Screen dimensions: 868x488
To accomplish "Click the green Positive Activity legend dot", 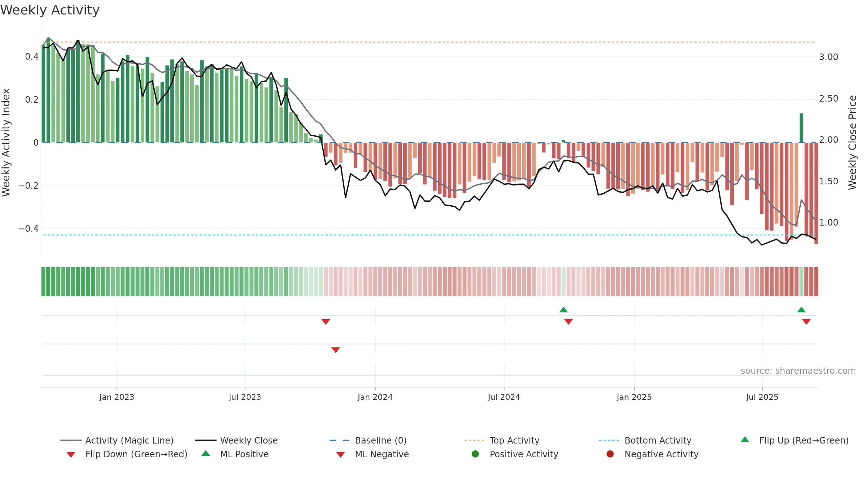I will [x=475, y=454].
